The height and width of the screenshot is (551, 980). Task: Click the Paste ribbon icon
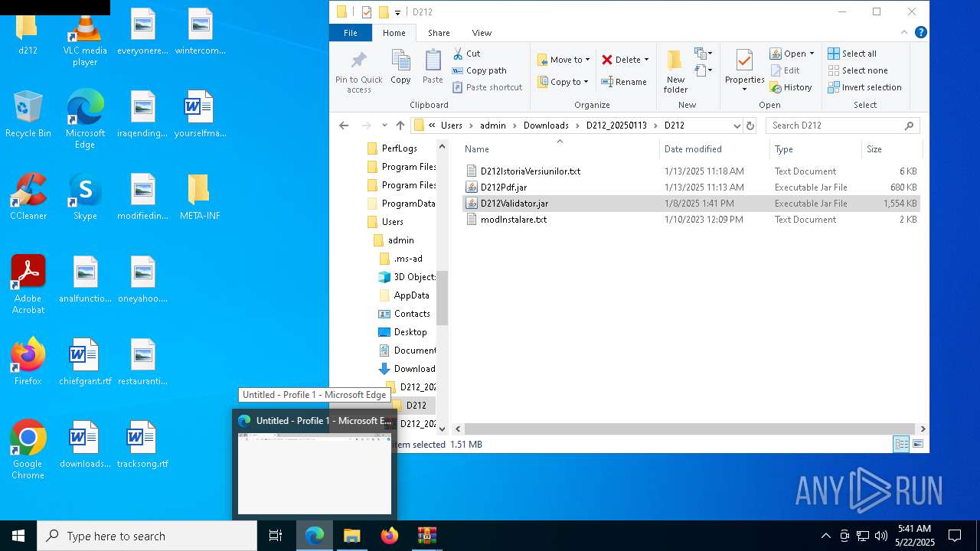click(433, 67)
